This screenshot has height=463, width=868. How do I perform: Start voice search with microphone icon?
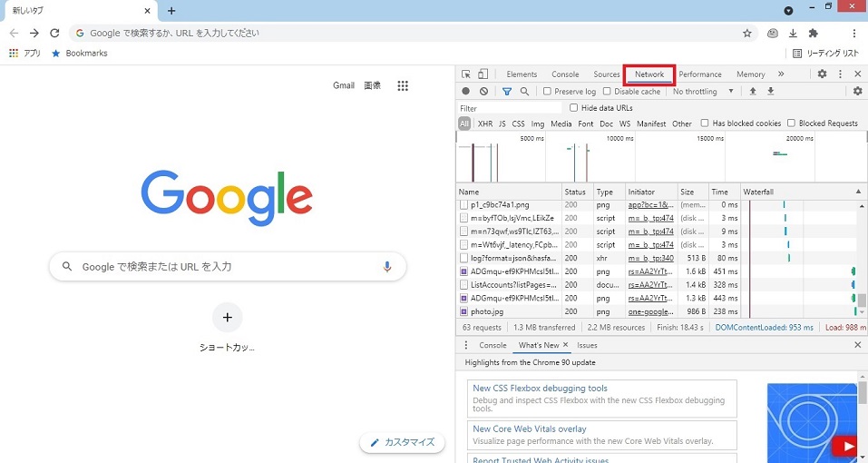(x=387, y=267)
